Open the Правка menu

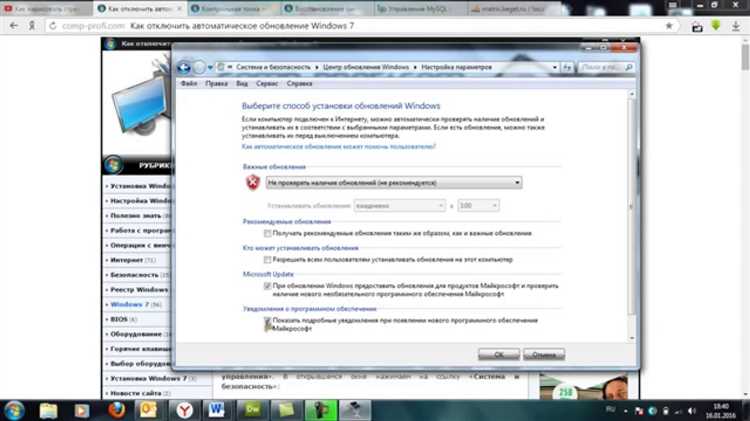click(x=216, y=84)
